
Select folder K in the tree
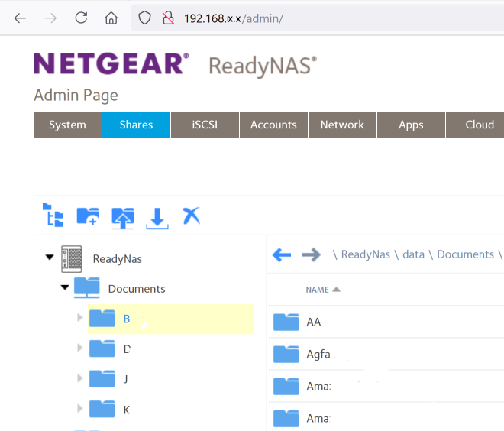click(127, 410)
